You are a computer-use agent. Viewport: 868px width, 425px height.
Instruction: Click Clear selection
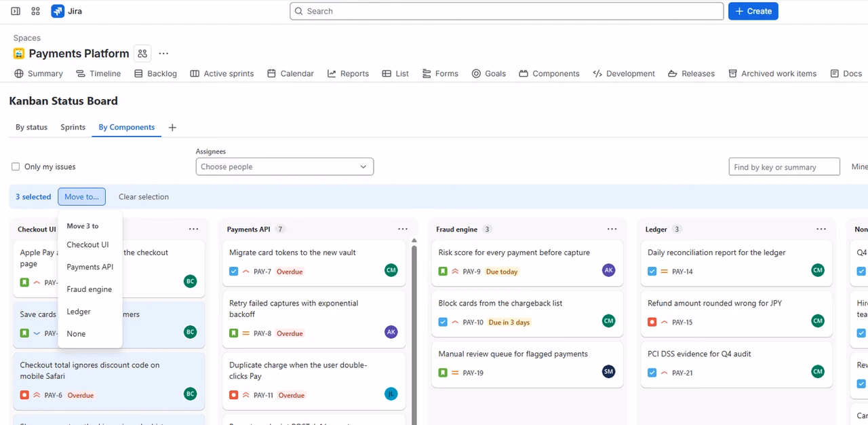[x=144, y=197]
